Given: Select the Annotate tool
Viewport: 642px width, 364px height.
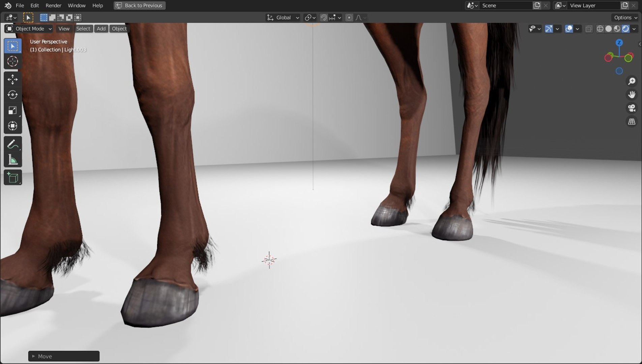Looking at the screenshot, I should (13, 144).
